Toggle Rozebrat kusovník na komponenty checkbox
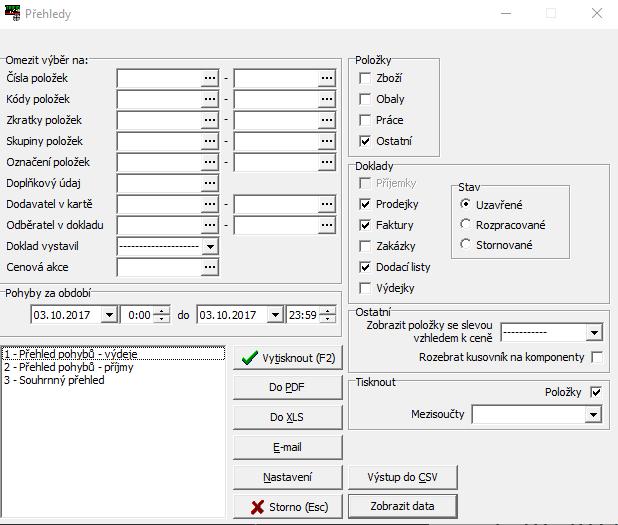 pos(596,357)
